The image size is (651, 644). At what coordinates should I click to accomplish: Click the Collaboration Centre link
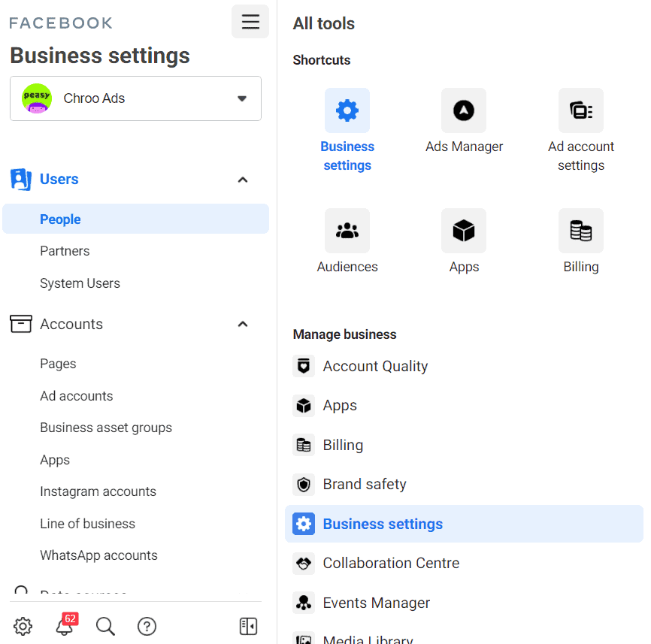pyautogui.click(x=391, y=563)
